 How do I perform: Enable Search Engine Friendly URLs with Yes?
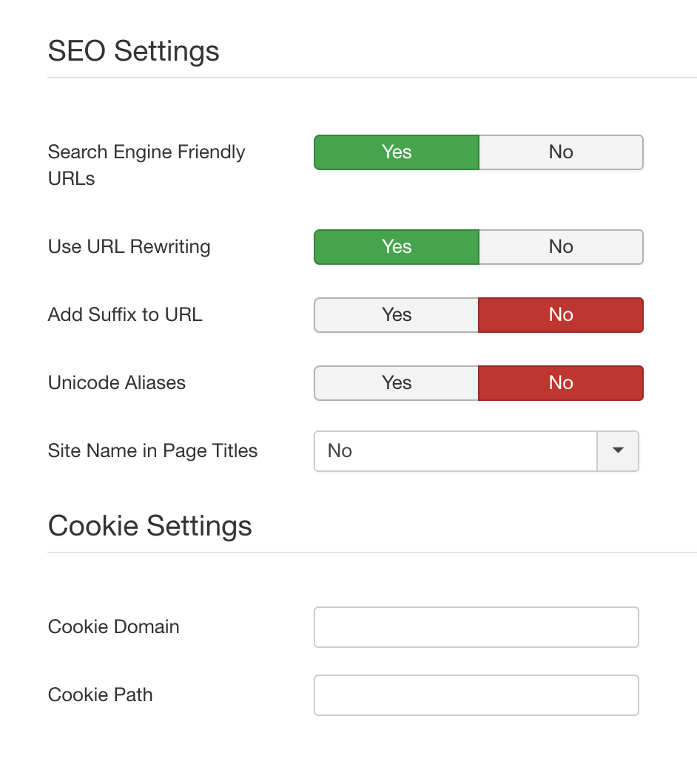pos(397,152)
